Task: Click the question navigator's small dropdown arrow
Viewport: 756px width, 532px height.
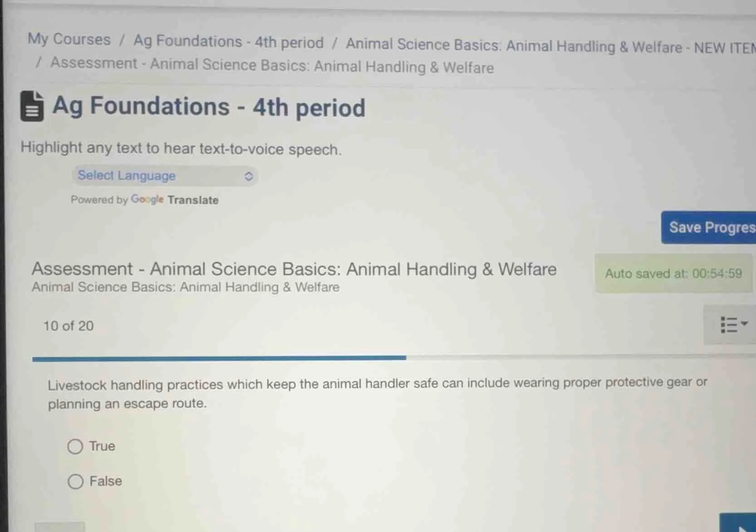Action: (743, 323)
